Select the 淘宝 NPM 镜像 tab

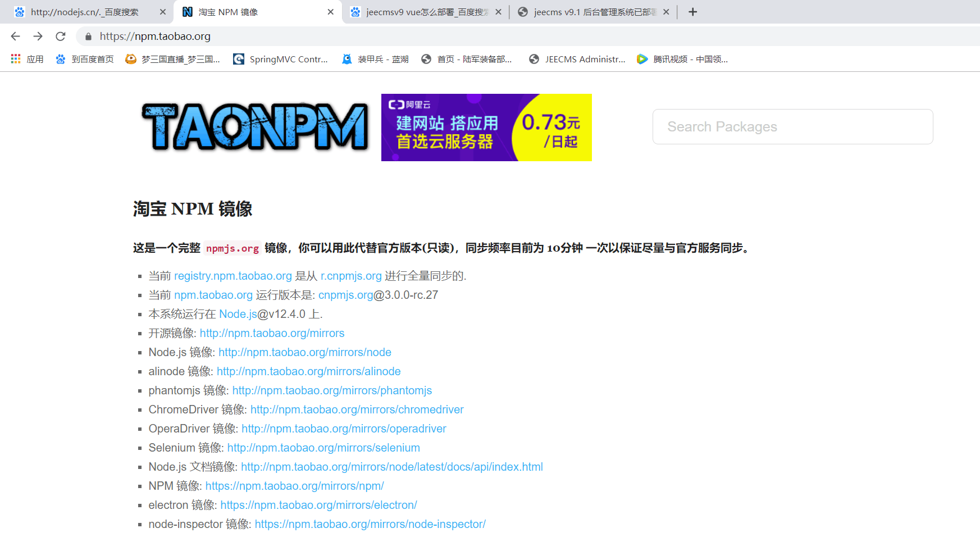(x=257, y=12)
